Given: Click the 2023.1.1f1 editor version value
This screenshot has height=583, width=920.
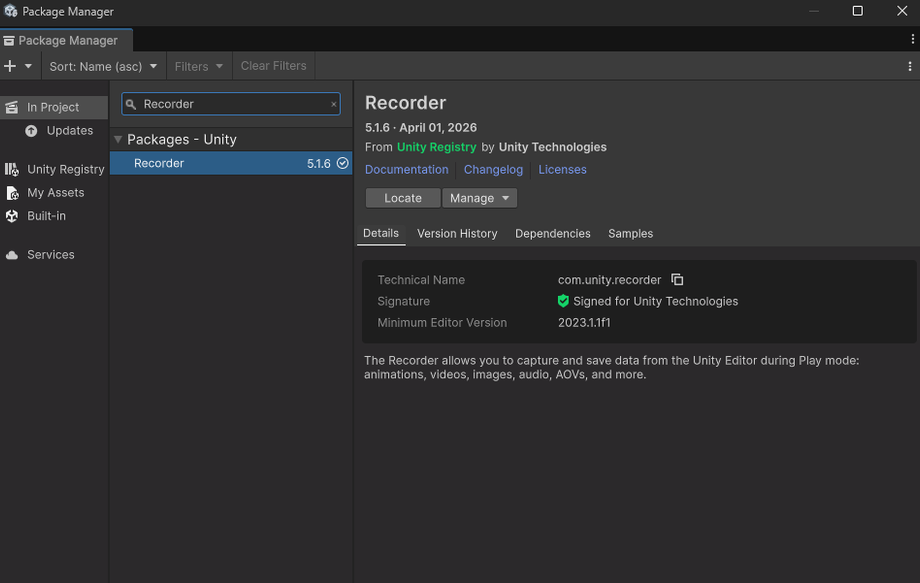Looking at the screenshot, I should pos(584,323).
